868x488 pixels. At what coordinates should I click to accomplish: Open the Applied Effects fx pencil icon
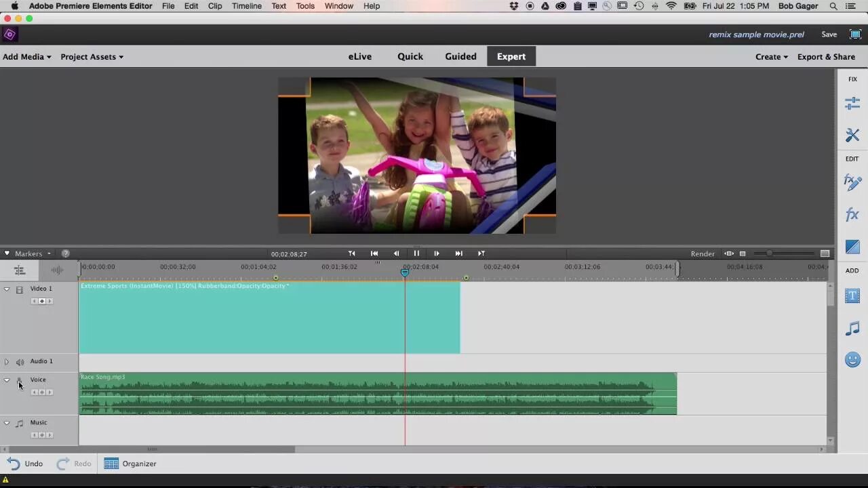852,182
